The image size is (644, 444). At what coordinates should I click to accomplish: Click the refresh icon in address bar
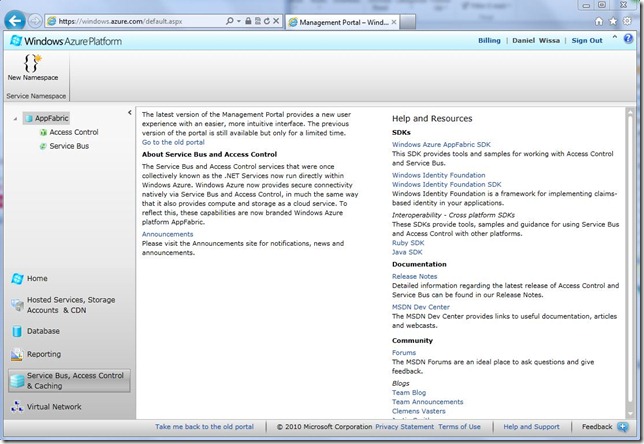pos(267,21)
